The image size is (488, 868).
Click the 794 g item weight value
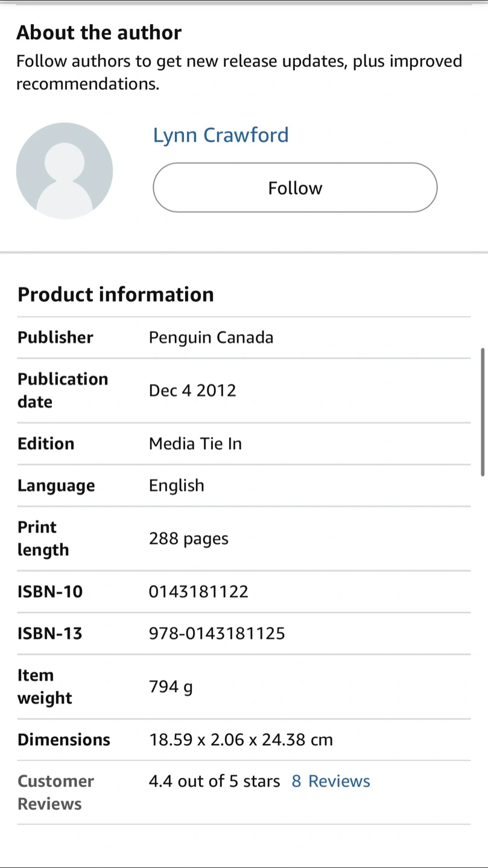pyautogui.click(x=171, y=687)
